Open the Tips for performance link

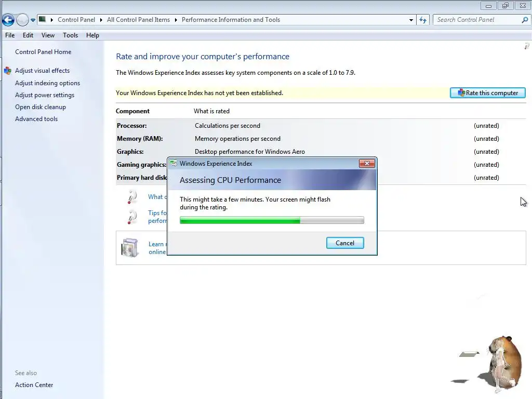click(x=157, y=217)
